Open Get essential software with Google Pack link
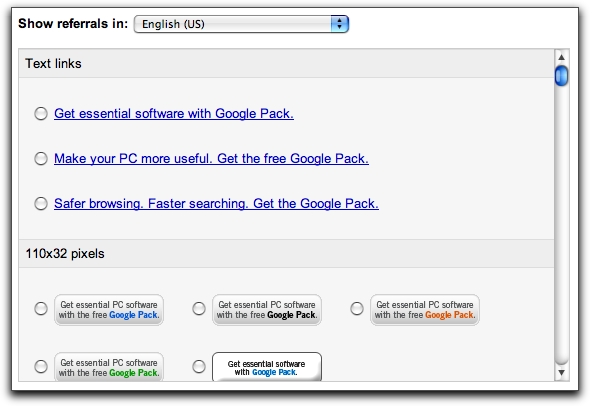590x406 pixels. (x=174, y=113)
